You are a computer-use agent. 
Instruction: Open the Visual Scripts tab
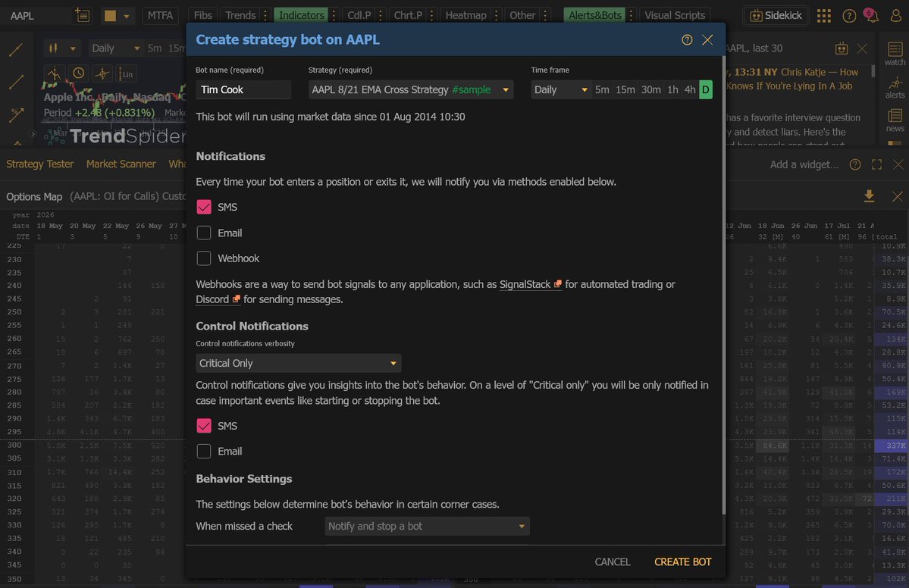coord(675,16)
